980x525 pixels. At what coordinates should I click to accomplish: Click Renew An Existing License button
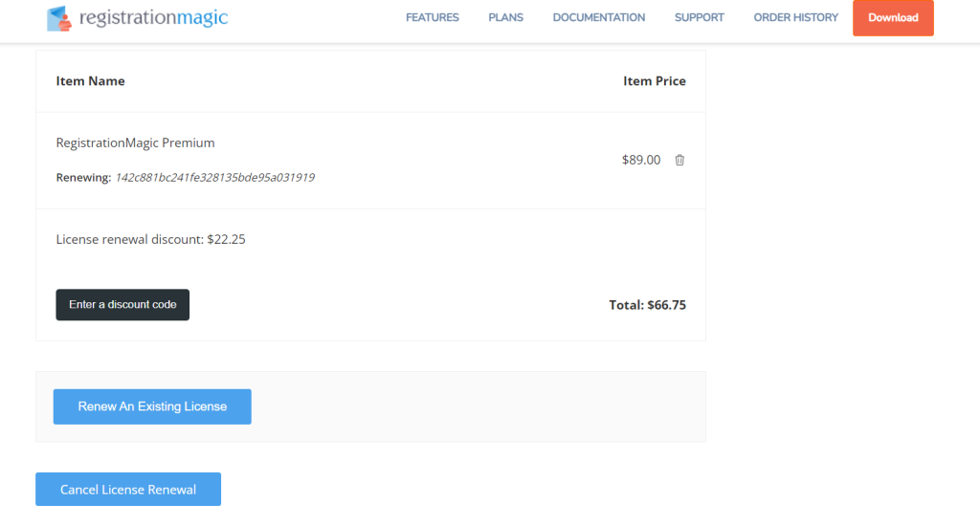pyautogui.click(x=152, y=406)
